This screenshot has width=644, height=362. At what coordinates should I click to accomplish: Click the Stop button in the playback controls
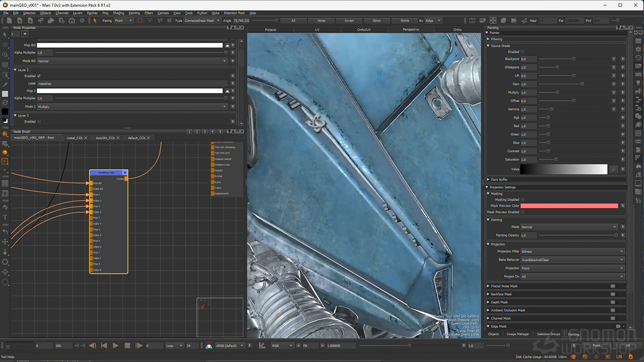click(127, 346)
